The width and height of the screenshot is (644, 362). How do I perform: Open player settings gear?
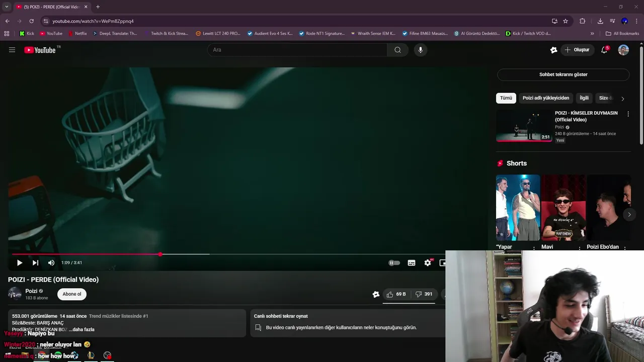tap(428, 262)
